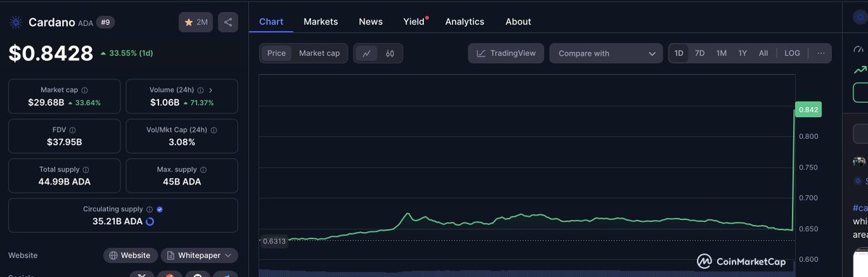Click the circulating supply progress ring
This screenshot has height=277, width=868.
click(x=150, y=221)
